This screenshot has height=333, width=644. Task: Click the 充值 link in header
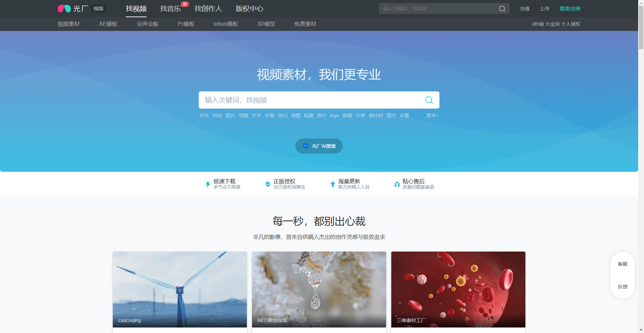(x=524, y=9)
